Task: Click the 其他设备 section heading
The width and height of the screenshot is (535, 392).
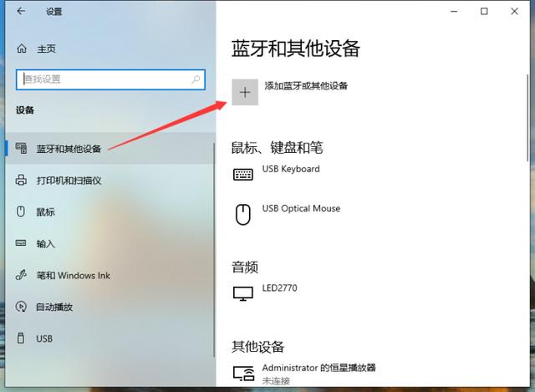Action: click(257, 347)
